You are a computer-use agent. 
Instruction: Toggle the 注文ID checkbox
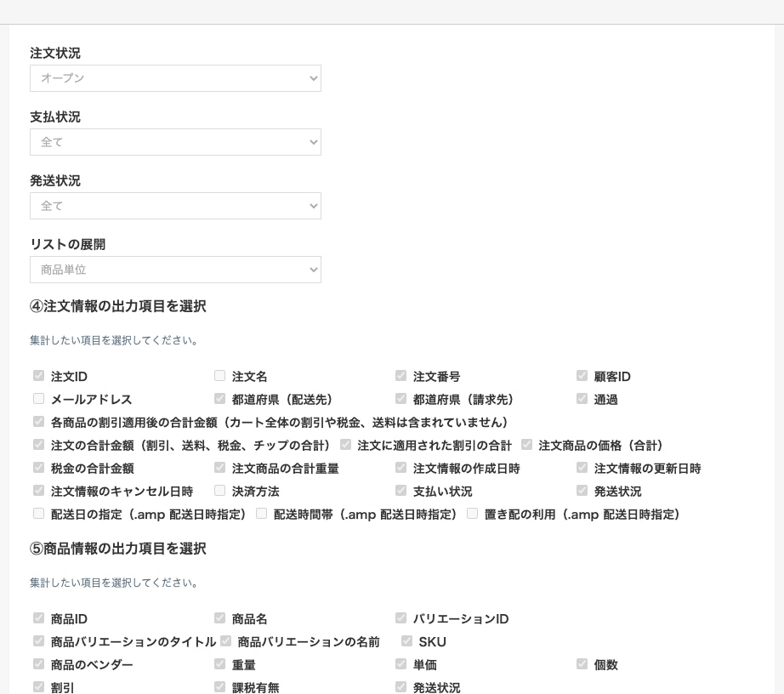(38, 376)
